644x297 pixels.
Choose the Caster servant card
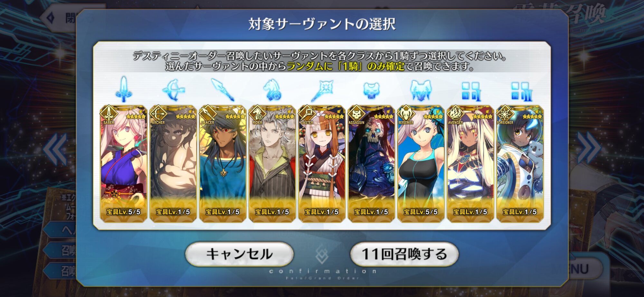pyautogui.click(x=322, y=164)
